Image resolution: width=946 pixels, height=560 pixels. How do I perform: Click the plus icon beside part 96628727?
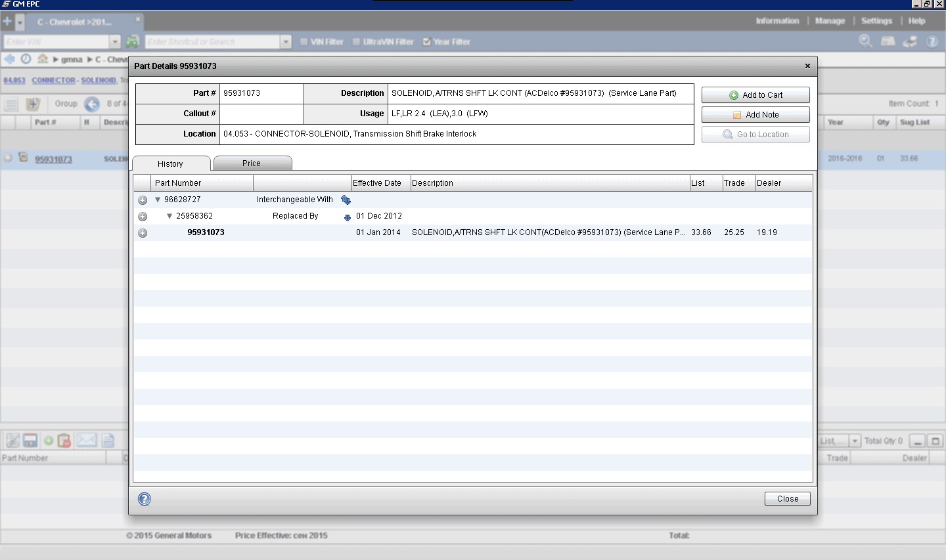(x=143, y=200)
